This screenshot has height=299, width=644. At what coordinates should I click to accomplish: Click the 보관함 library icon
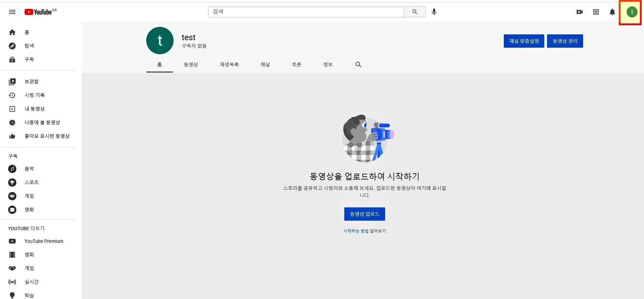12,82
